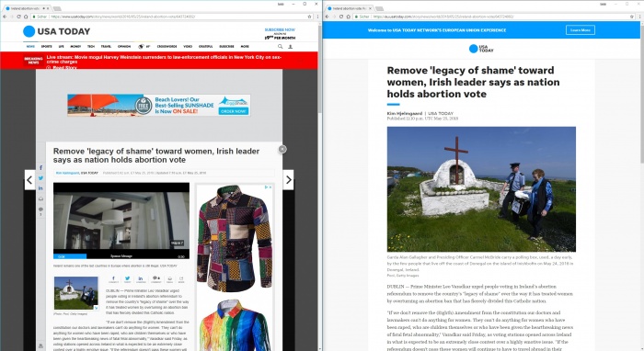Open GRATEFUL in the nav bar
Screen dimensions: 644x351
coord(206,46)
